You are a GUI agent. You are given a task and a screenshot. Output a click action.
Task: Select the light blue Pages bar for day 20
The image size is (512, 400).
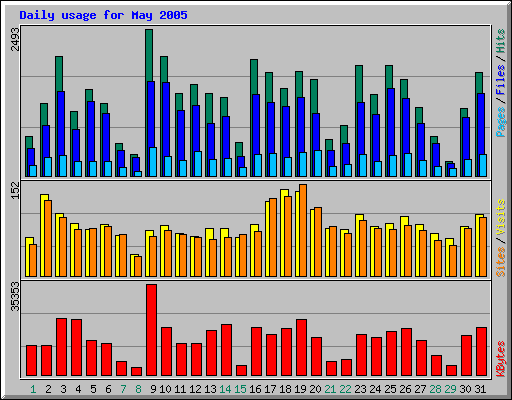(318, 163)
